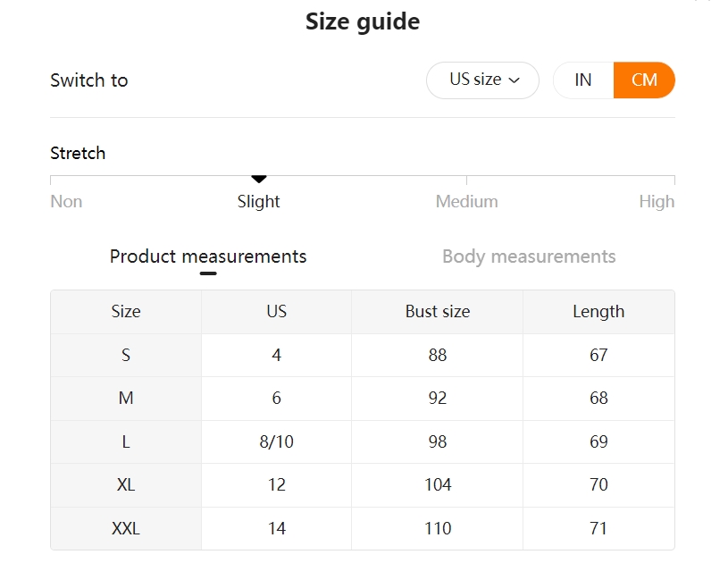The image size is (728, 563).
Task: Click the Bust size column header
Action: point(438,311)
